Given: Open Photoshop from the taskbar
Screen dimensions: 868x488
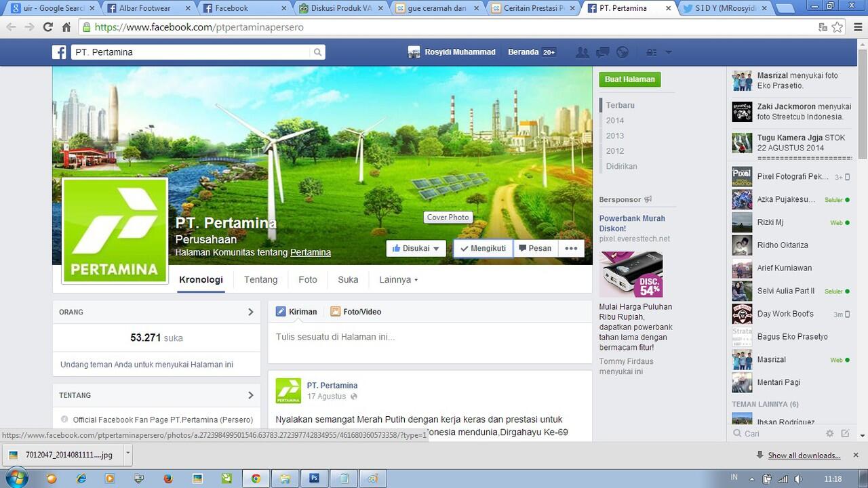Looking at the screenshot, I should pos(314,478).
